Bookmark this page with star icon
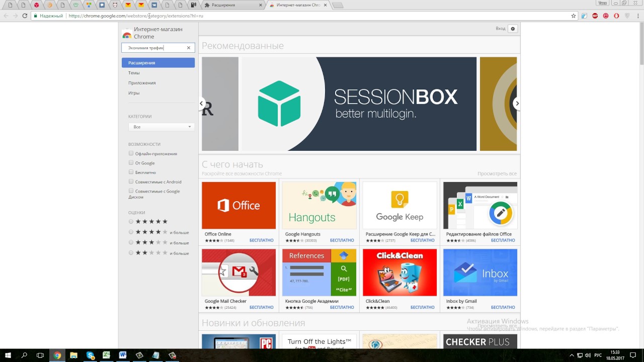This screenshot has width=644, height=362. tap(573, 16)
